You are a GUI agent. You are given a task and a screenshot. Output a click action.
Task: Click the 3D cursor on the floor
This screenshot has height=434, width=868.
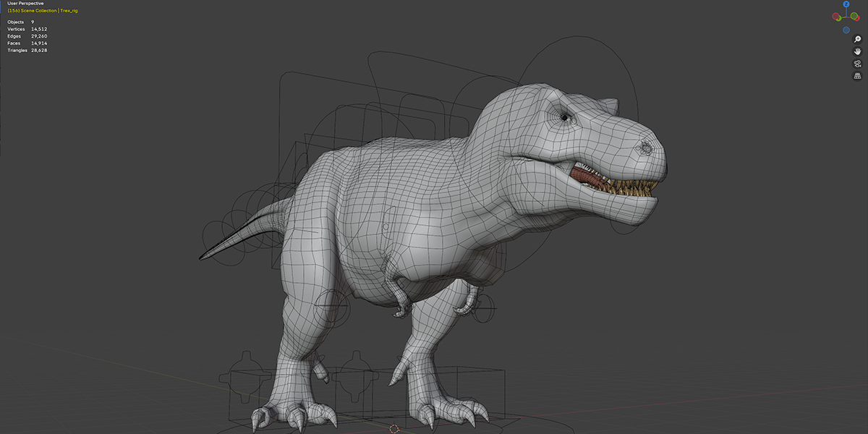[394, 428]
